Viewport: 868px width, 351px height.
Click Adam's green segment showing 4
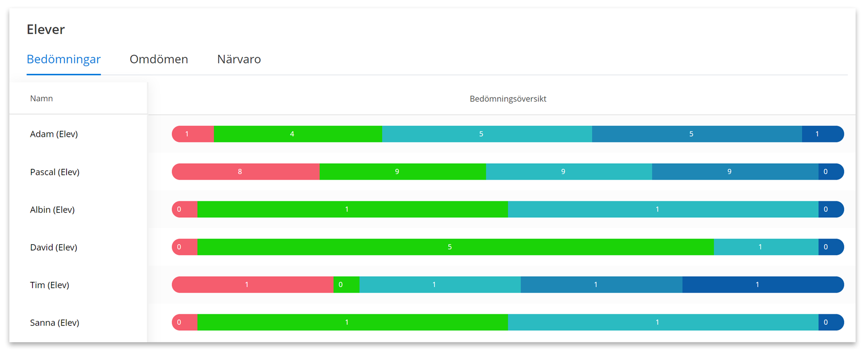tap(298, 134)
